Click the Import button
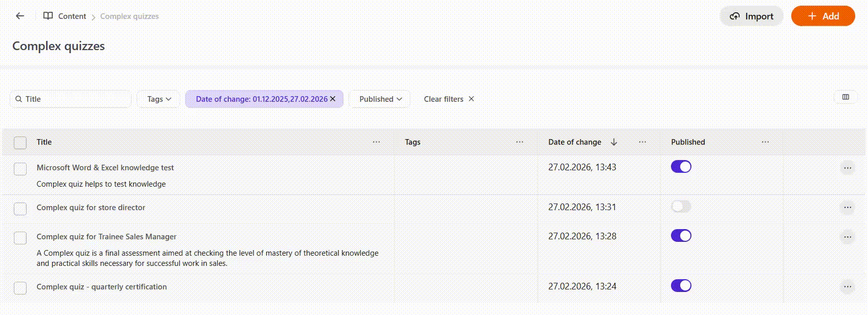 click(x=751, y=16)
